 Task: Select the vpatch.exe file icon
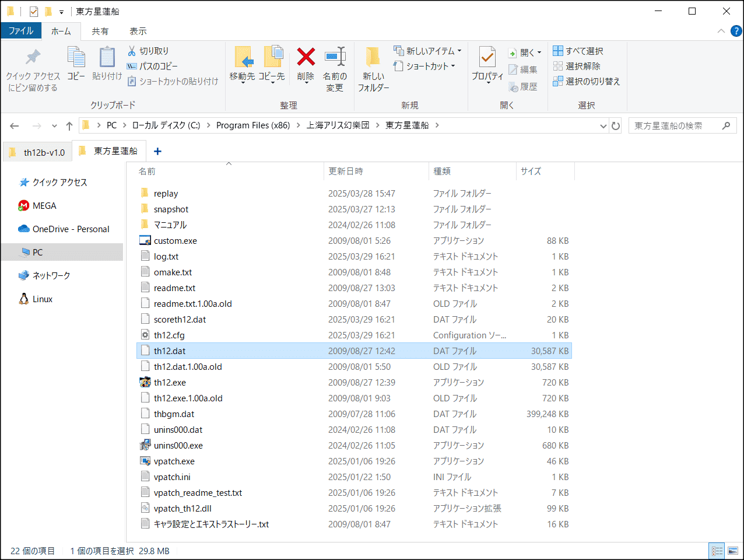coord(145,461)
